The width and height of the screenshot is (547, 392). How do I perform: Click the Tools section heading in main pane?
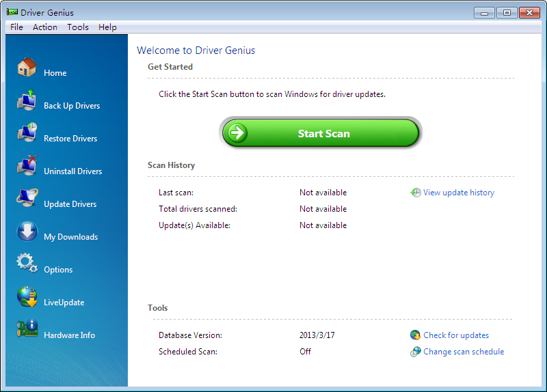pyautogui.click(x=157, y=308)
